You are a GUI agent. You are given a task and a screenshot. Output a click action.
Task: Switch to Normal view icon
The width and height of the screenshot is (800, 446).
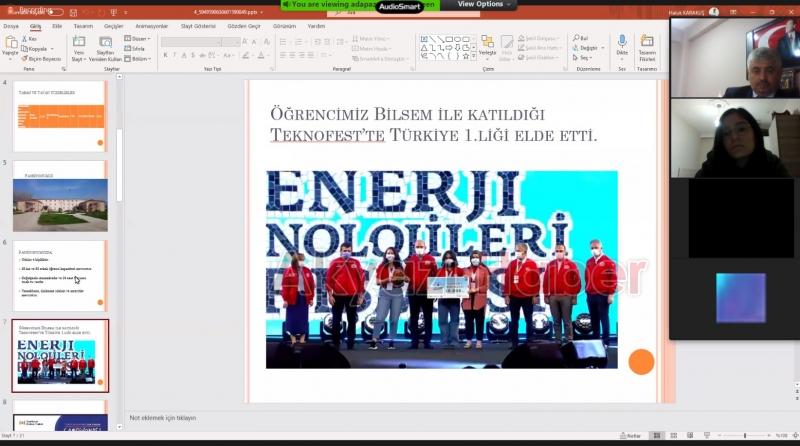tap(657, 436)
